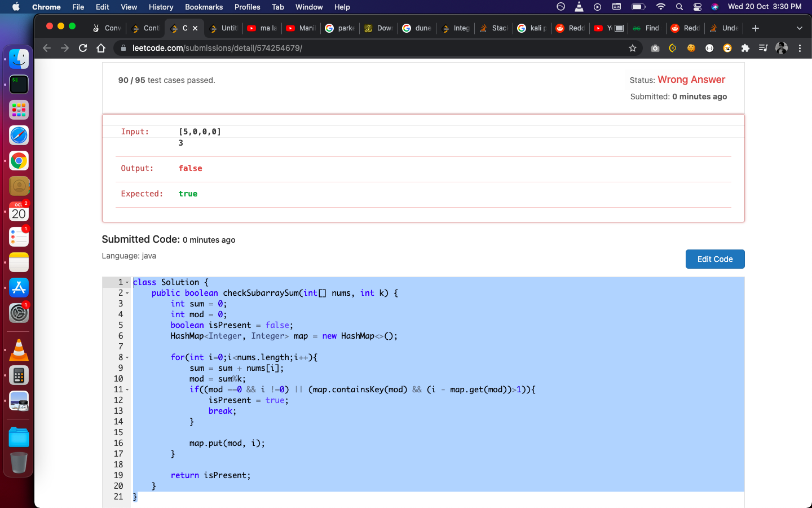Open the Profiles menu
This screenshot has height=508, width=812.
(x=247, y=7)
